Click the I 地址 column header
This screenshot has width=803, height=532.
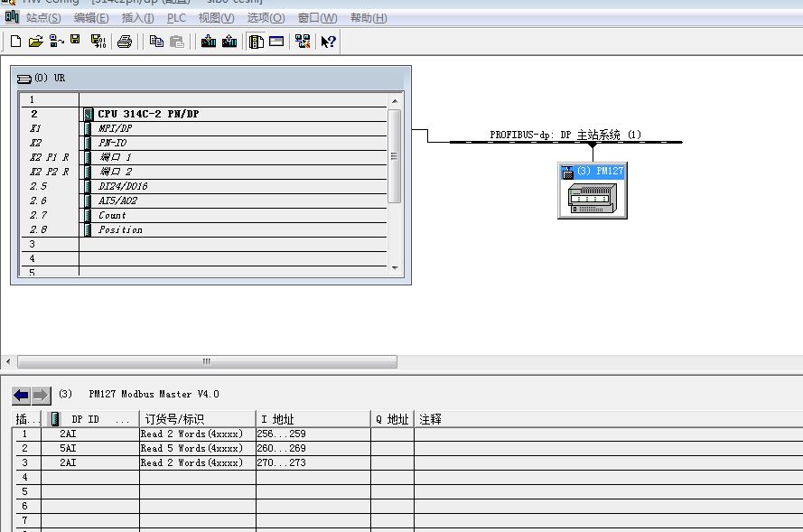click(x=313, y=419)
